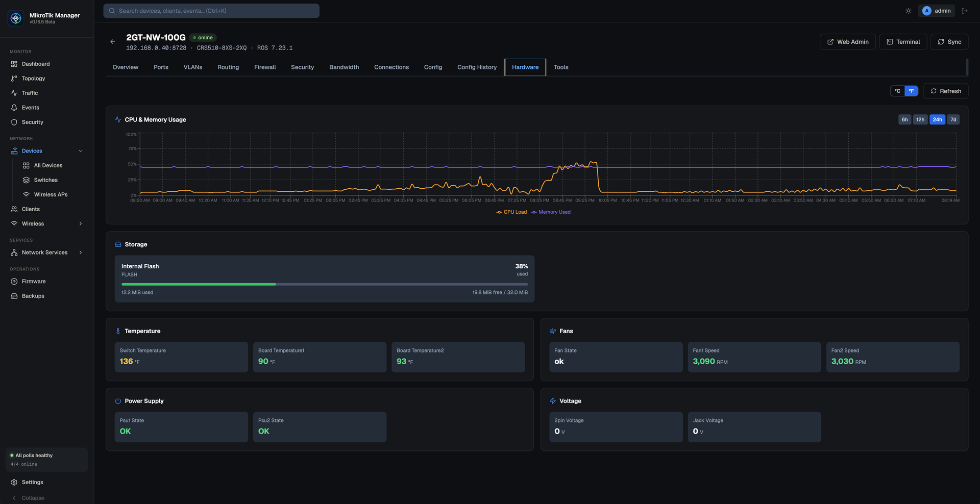This screenshot has height=504, width=980.
Task: Switch temperature units to Fahrenheit
Action: (x=911, y=91)
